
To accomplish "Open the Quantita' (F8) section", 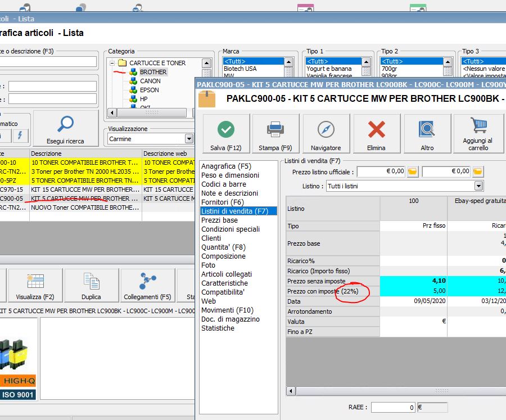I will pos(223,247).
